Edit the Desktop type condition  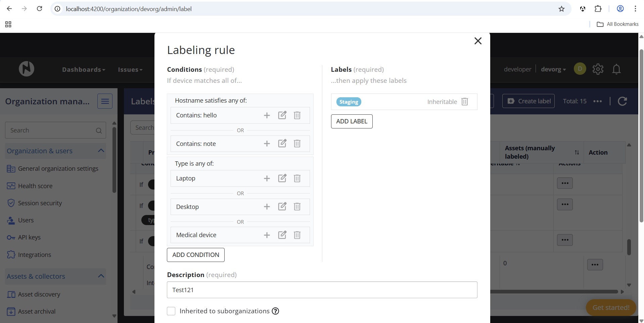point(282,207)
